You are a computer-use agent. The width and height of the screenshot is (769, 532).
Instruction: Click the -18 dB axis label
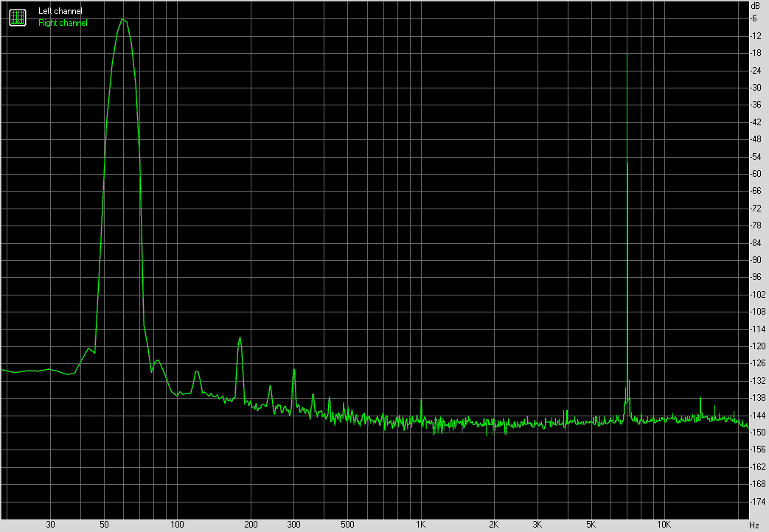pos(756,53)
